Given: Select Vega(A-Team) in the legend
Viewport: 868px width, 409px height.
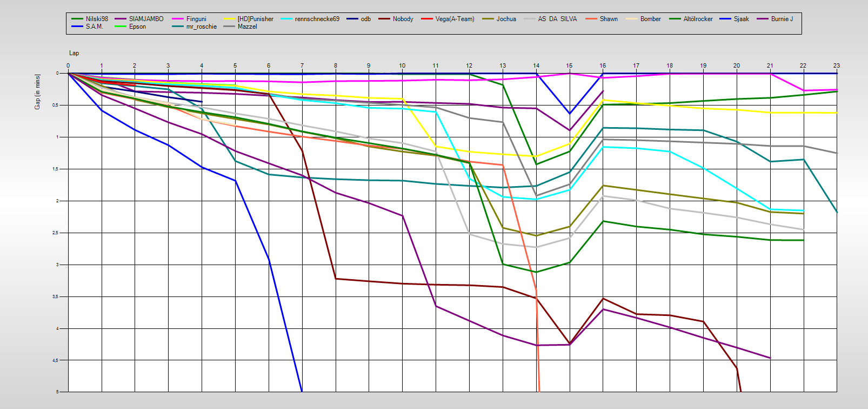Looking at the screenshot, I should point(455,19).
